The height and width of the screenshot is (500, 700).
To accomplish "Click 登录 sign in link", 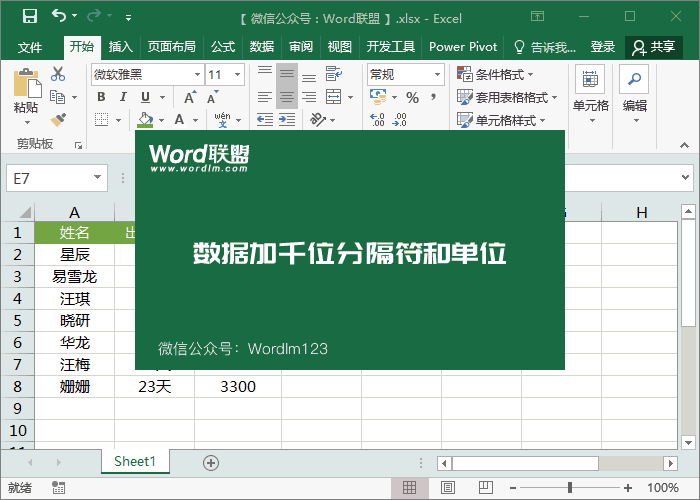I will [x=603, y=46].
